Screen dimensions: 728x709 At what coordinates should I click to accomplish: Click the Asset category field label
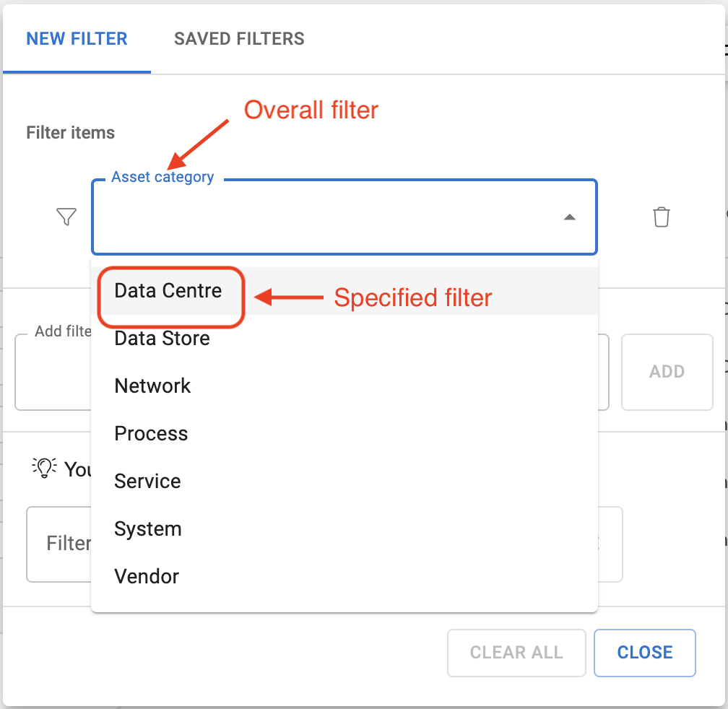[162, 177]
